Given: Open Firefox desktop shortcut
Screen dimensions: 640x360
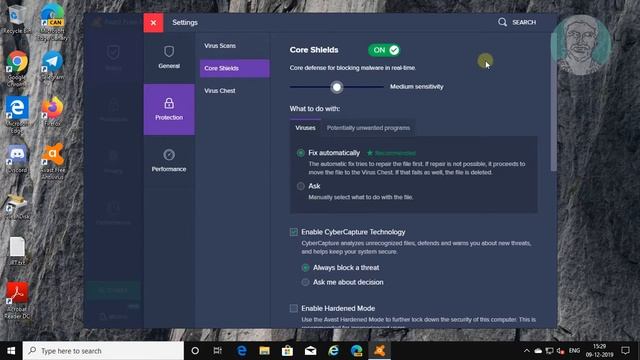Looking at the screenshot, I should pyautogui.click(x=52, y=112).
